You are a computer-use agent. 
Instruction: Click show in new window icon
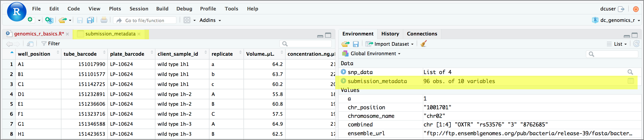(x=30, y=44)
